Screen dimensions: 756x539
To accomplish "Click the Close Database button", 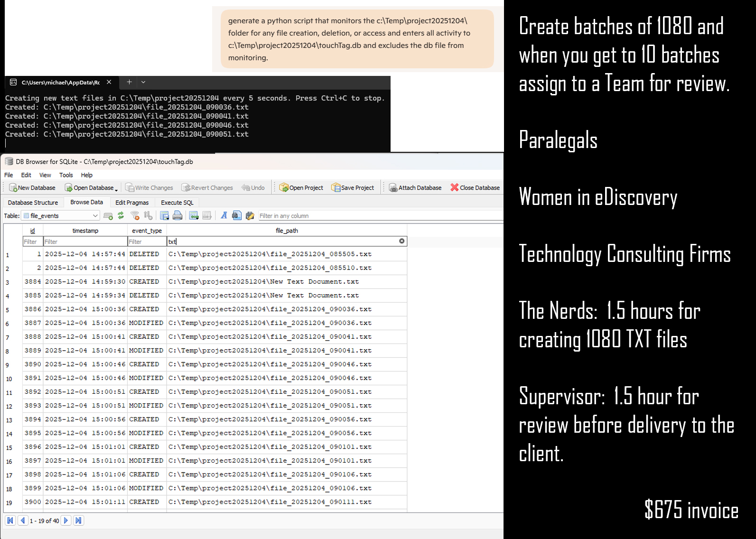I will point(475,188).
